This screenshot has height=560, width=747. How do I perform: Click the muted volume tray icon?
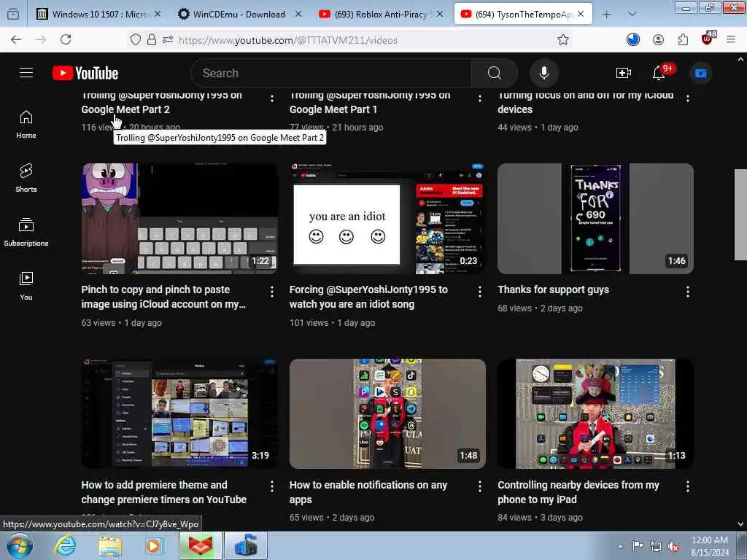pos(673,547)
